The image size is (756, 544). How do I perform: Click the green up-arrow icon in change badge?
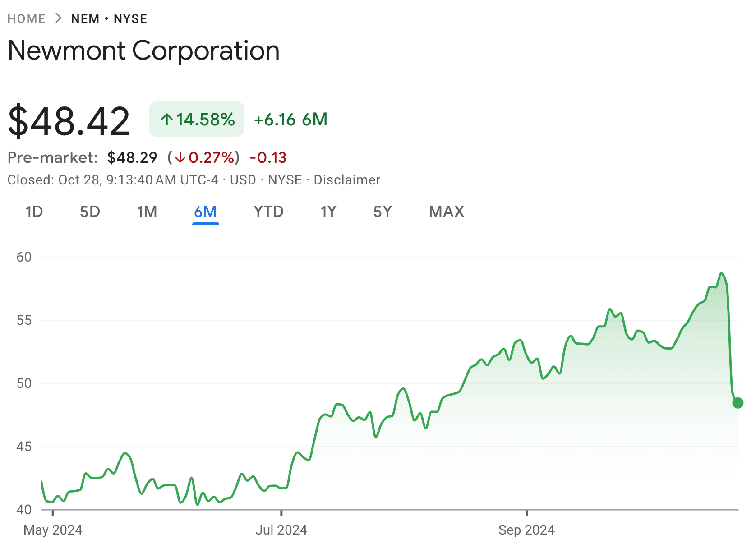coord(167,119)
